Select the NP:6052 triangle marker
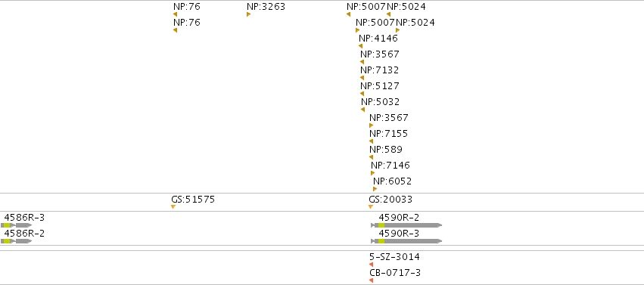 [375, 189]
